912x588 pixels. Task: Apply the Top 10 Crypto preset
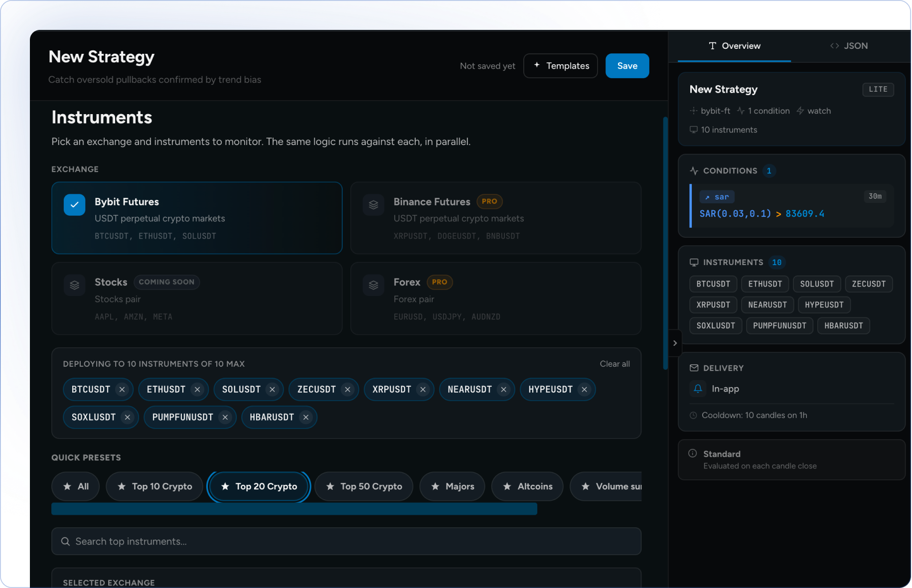tap(154, 486)
